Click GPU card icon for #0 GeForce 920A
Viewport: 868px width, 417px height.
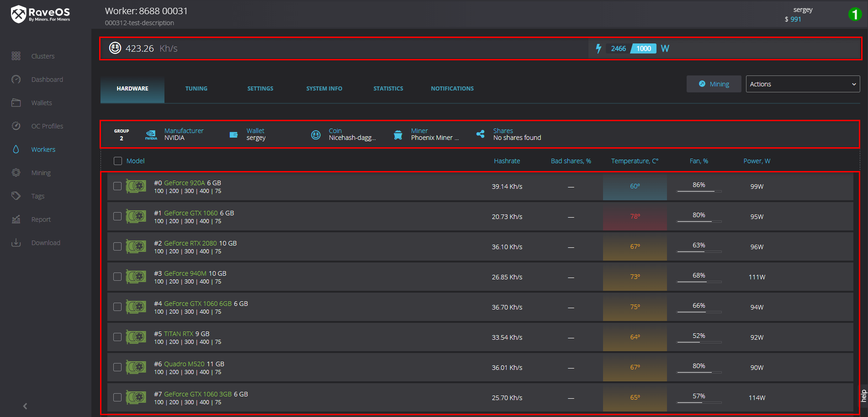click(136, 186)
